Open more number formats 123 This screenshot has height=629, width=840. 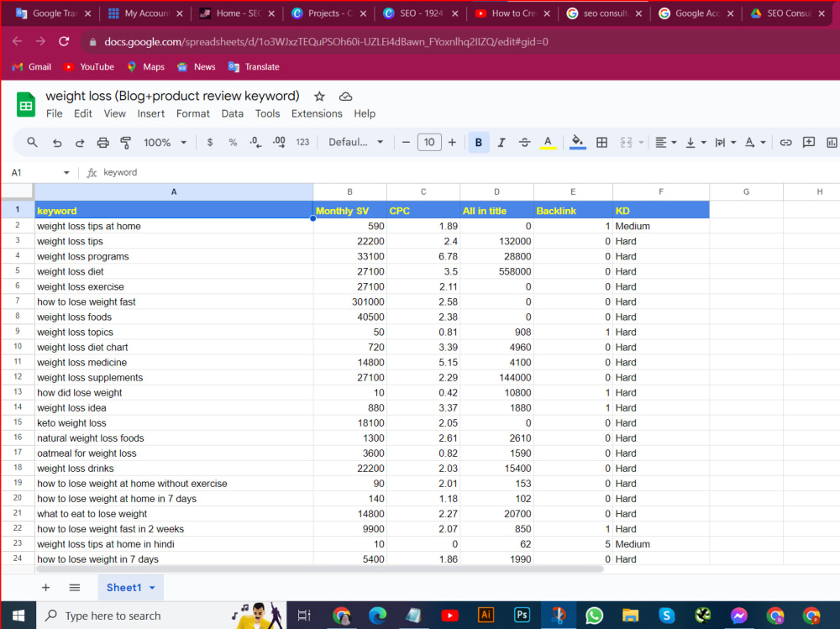(x=302, y=143)
